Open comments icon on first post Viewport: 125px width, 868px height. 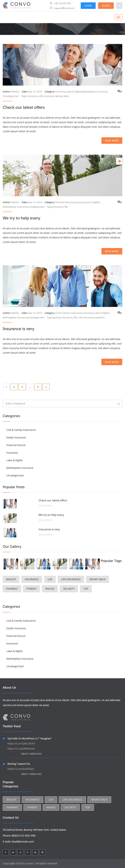(119, 91)
